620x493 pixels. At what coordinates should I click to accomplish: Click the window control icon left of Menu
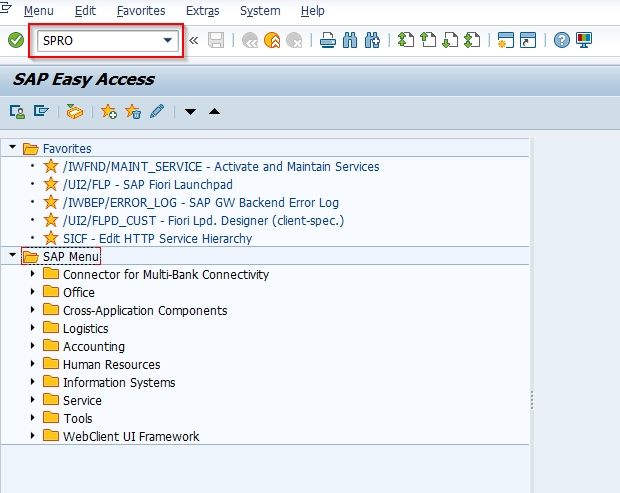6,9
